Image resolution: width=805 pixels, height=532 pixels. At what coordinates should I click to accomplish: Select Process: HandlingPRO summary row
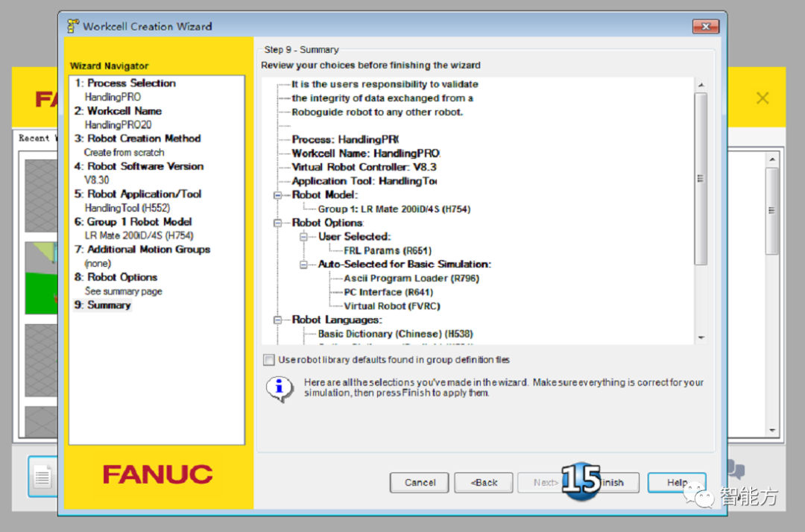tap(346, 139)
